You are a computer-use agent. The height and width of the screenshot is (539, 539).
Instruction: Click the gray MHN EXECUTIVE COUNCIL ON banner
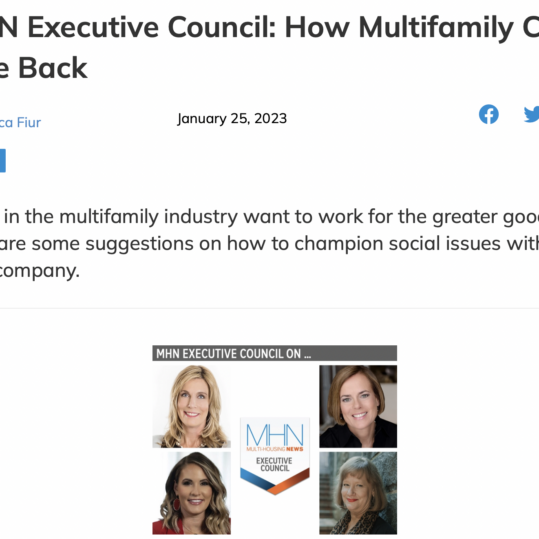[274, 353]
